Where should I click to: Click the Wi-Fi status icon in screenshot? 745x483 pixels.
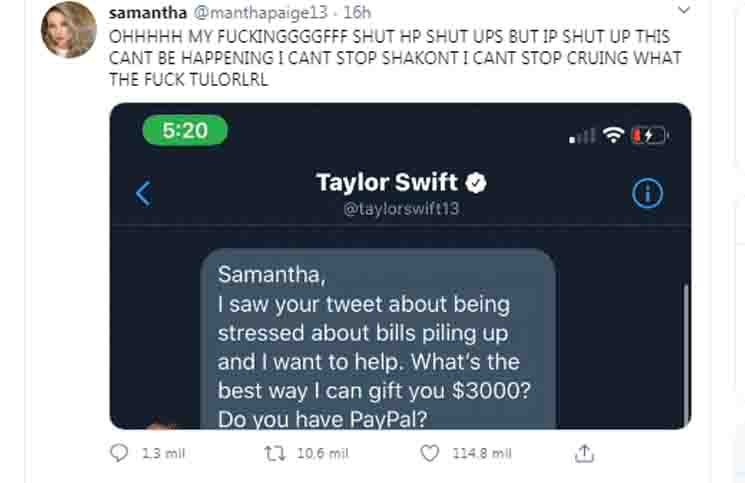coord(613,135)
